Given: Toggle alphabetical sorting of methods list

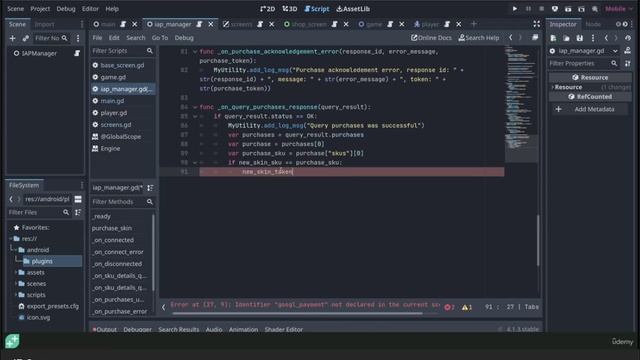Looking at the screenshot, I should click(x=150, y=188).
